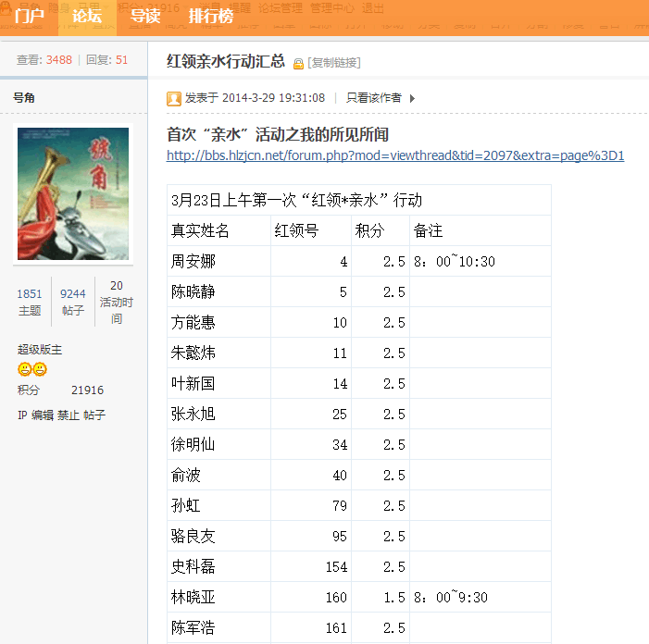Click the 号角 username in sidebar
The width and height of the screenshot is (649, 644).
24,97
